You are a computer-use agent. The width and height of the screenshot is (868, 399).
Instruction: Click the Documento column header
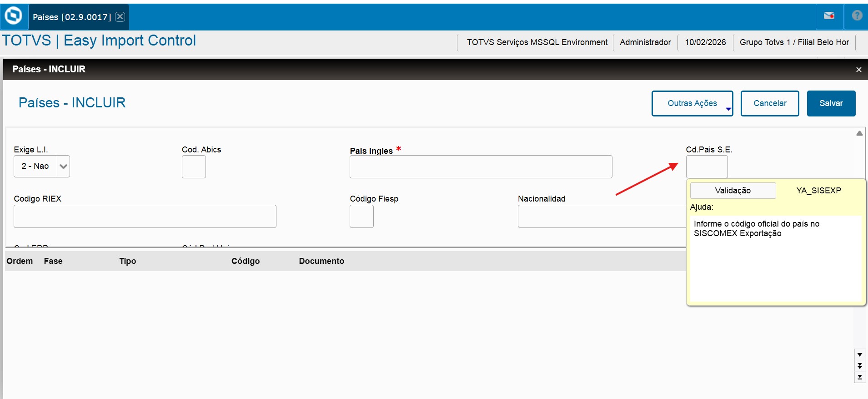pyautogui.click(x=321, y=261)
